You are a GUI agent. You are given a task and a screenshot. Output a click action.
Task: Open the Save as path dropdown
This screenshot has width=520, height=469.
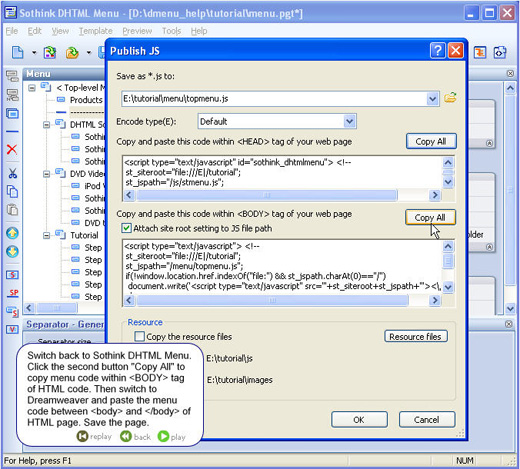(x=432, y=99)
